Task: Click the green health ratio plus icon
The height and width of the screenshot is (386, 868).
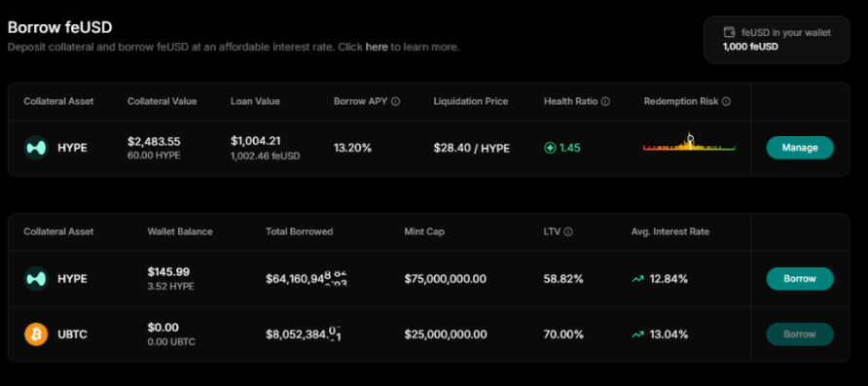Action: tap(550, 148)
